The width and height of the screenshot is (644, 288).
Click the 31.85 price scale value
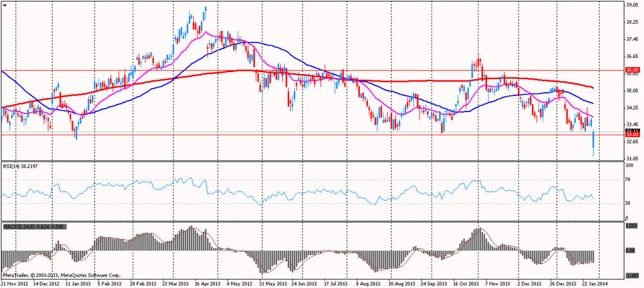pos(631,158)
